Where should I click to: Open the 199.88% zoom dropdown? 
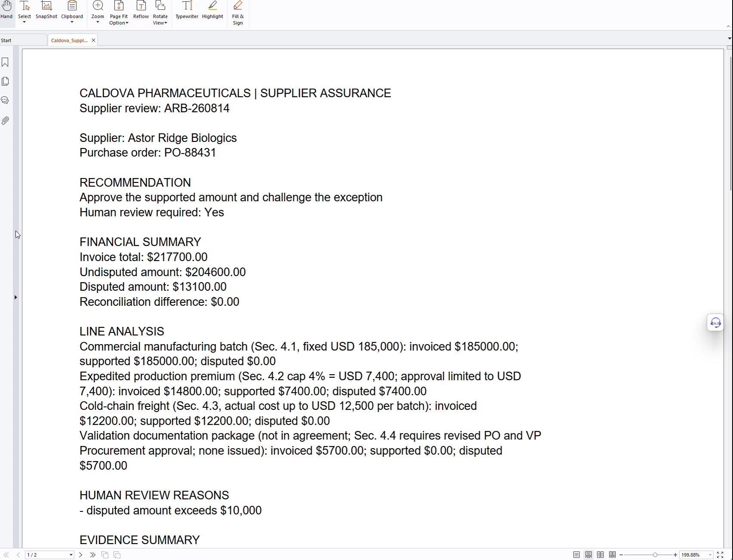pos(710,555)
